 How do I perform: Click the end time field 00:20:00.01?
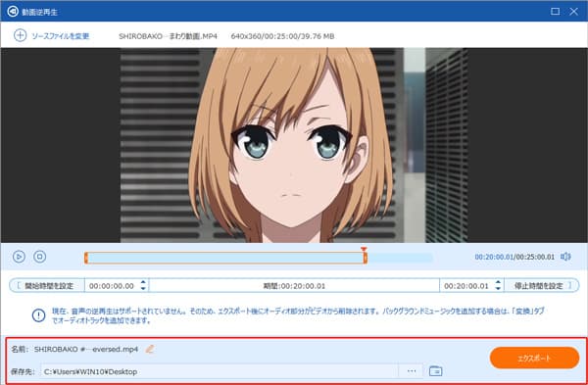pyautogui.click(x=466, y=286)
